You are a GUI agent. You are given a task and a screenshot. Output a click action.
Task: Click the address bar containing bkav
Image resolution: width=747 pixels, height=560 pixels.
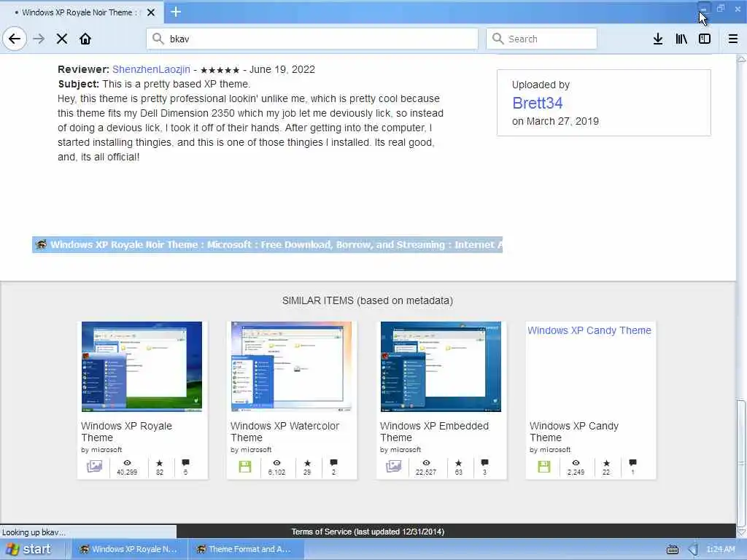click(x=312, y=39)
